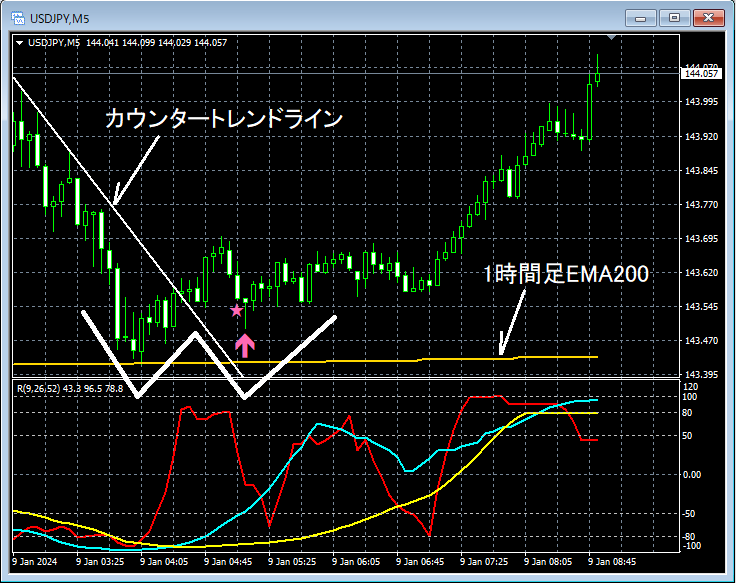The width and height of the screenshot is (737, 583).
Task: Click the 9 Jan 08:05 time label
Action: point(547,561)
